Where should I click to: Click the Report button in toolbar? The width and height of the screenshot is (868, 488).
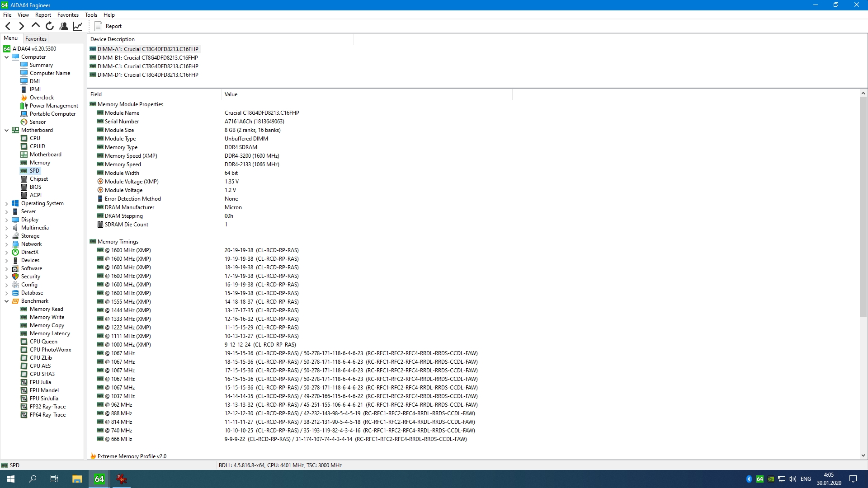pos(108,26)
